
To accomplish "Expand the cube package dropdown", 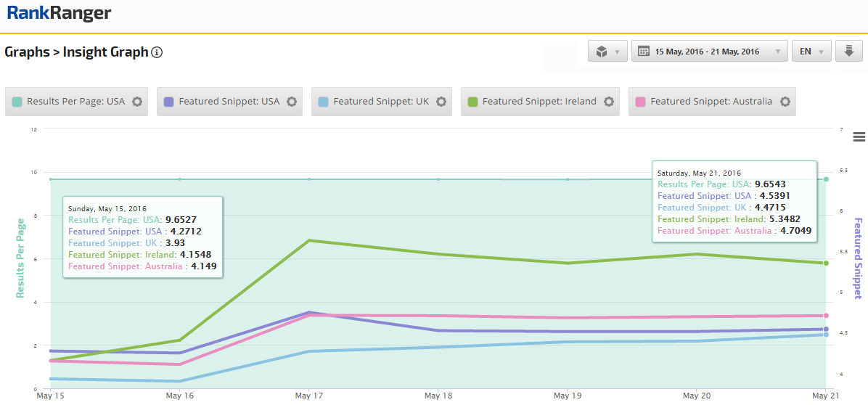I will [607, 52].
